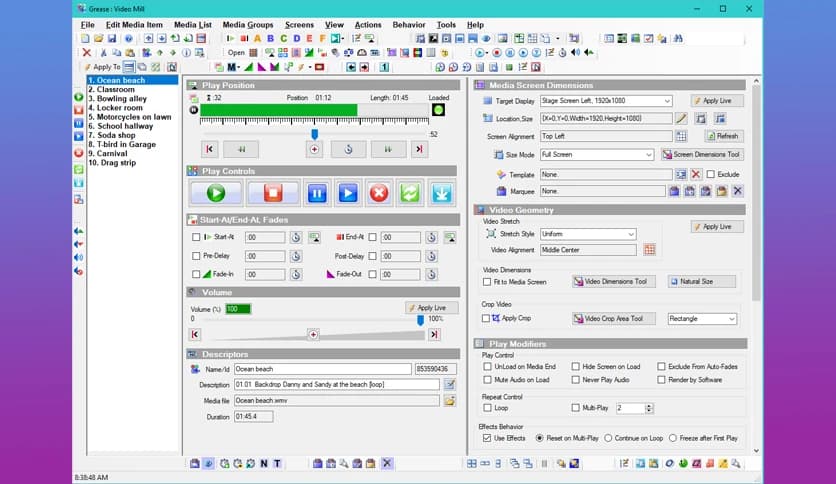Click the T icon in bottom toolbar
This screenshot has height=484, width=836.
[x=277, y=464]
